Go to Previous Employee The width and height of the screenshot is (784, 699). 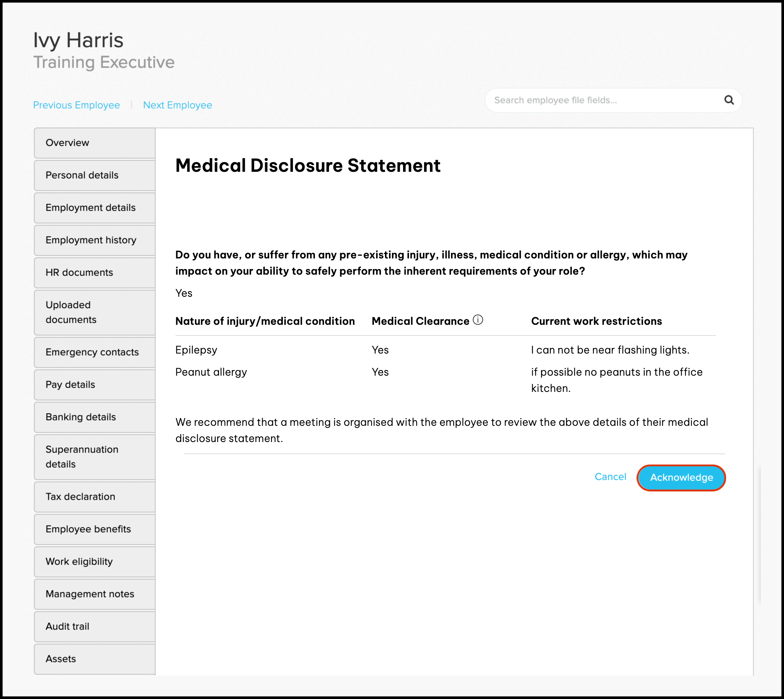pyautogui.click(x=76, y=105)
